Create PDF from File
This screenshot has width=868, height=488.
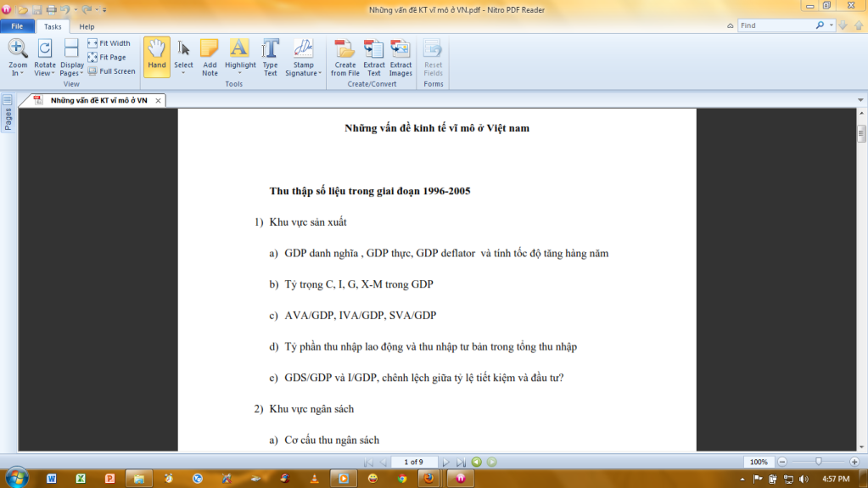pos(344,57)
